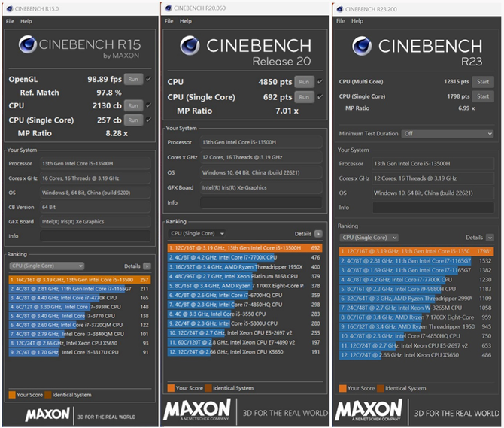
Task: Click R20 Processor field 13th Gen i5-13500H
Action: coord(261,142)
